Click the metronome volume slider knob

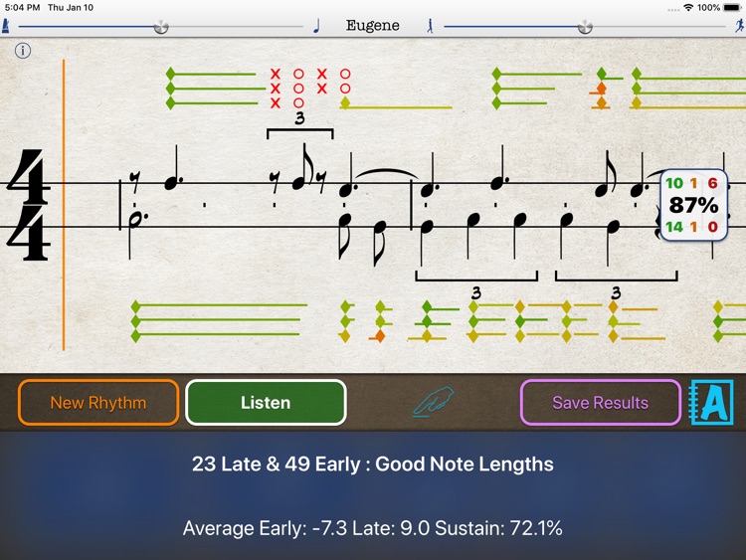click(x=161, y=27)
